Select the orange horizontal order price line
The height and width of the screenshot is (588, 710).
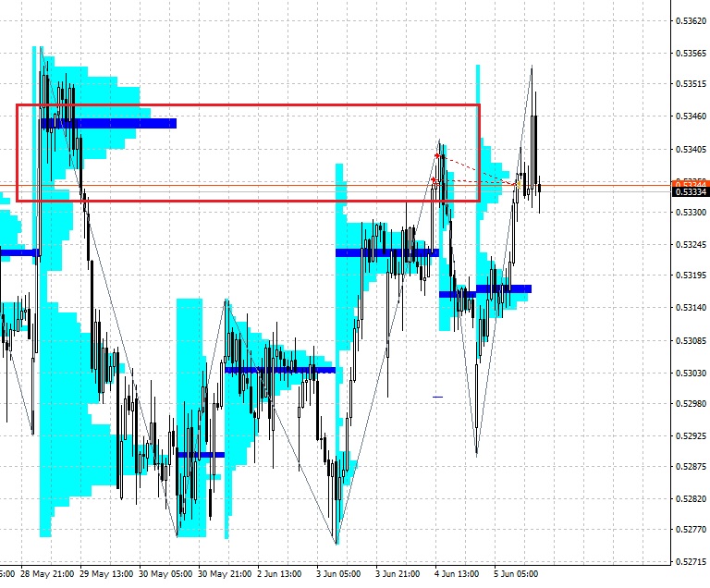click(x=335, y=185)
